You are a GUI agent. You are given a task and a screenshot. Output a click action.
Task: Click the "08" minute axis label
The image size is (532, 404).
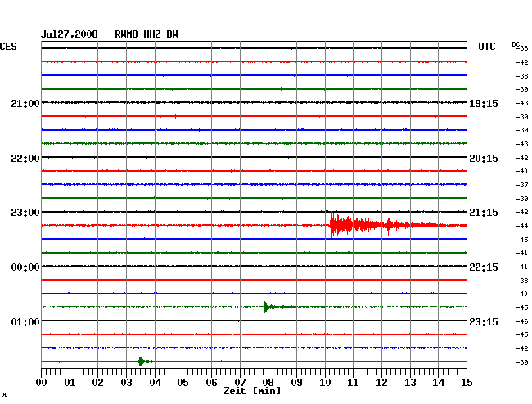click(x=268, y=383)
